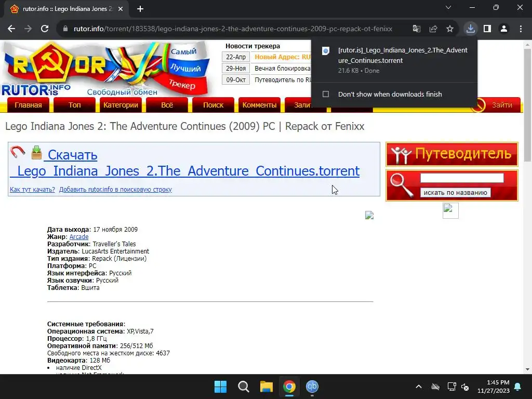Click Добавить rutor.info в поисковую строку link
The height and width of the screenshot is (399, 532).
pyautogui.click(x=115, y=189)
